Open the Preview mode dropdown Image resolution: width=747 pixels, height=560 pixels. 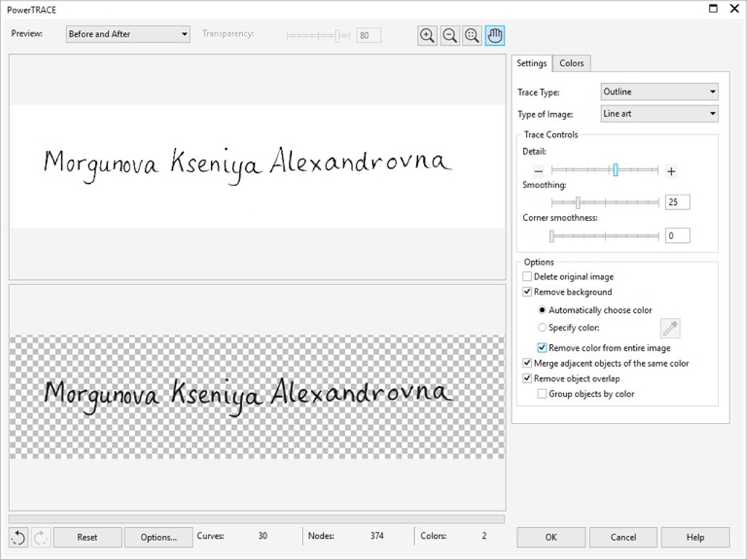[128, 34]
